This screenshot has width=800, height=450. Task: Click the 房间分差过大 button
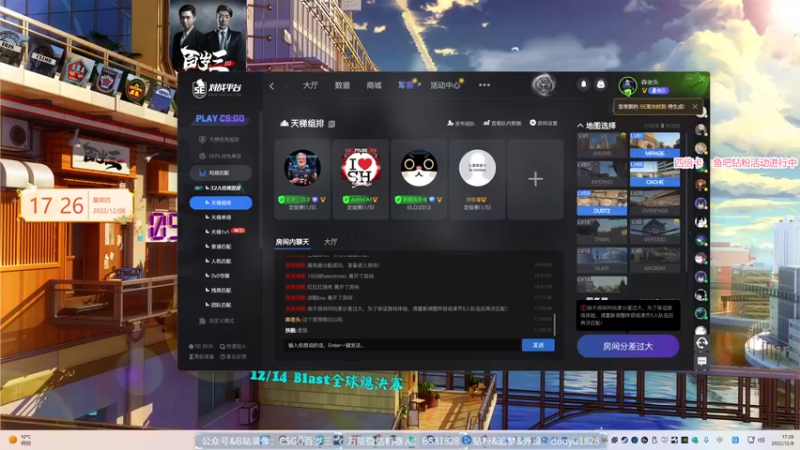tap(628, 346)
